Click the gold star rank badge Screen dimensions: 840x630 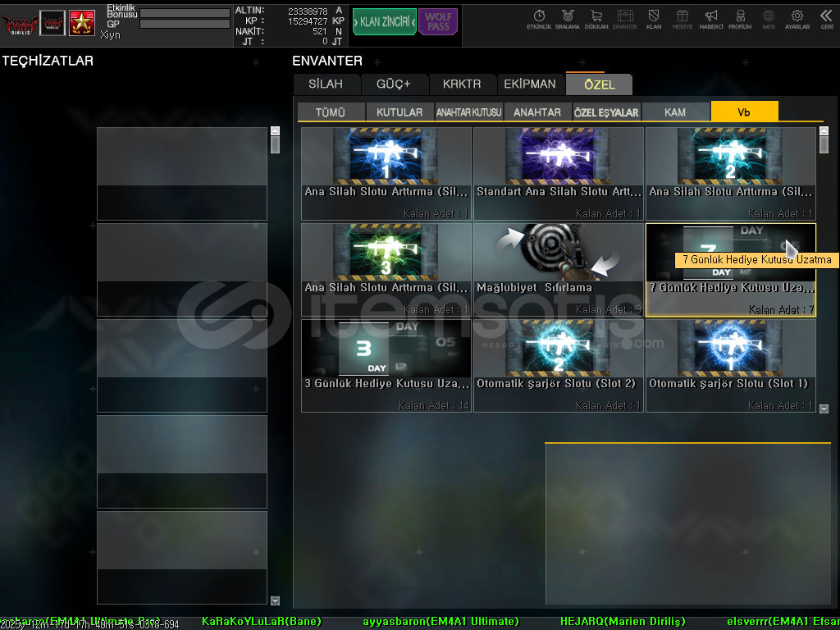81,23
